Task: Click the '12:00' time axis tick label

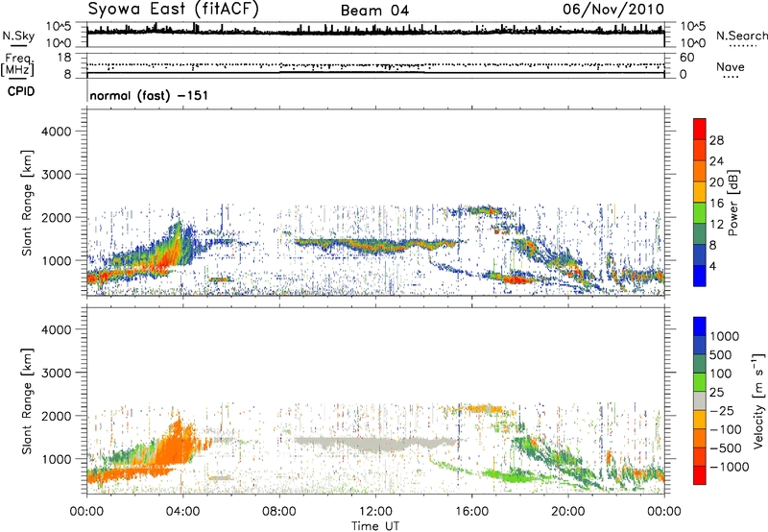Action: click(x=375, y=512)
